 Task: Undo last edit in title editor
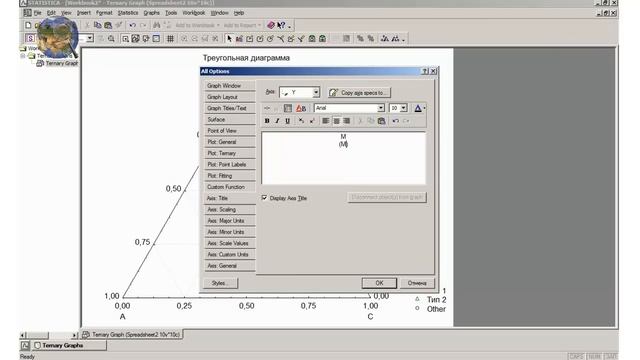pos(396,121)
